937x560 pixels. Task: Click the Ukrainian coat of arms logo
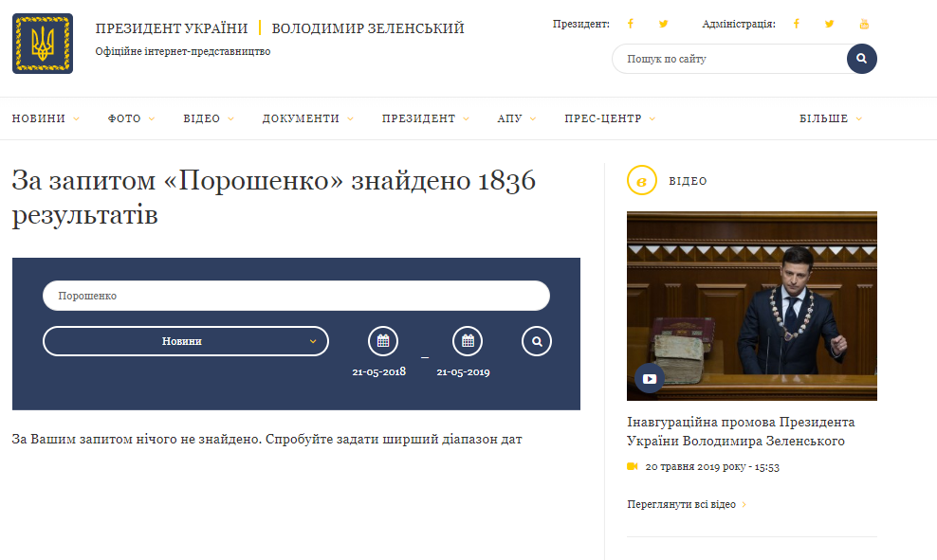pos(42,44)
